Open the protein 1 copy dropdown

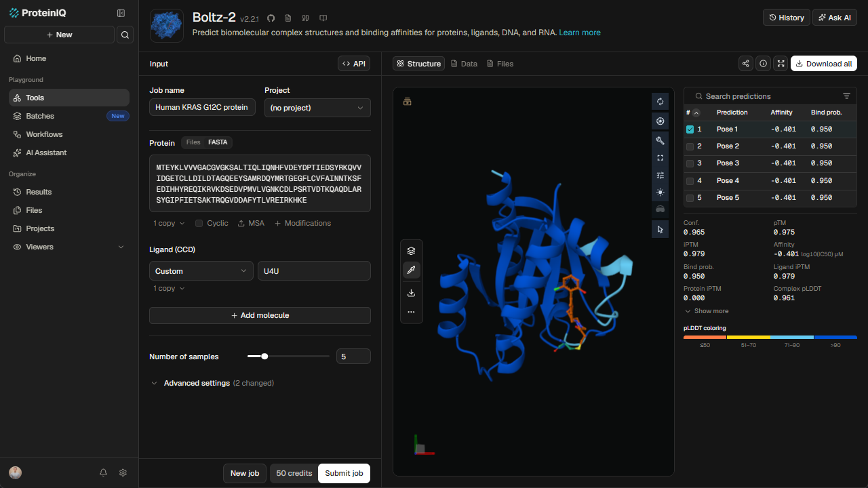[x=168, y=223]
